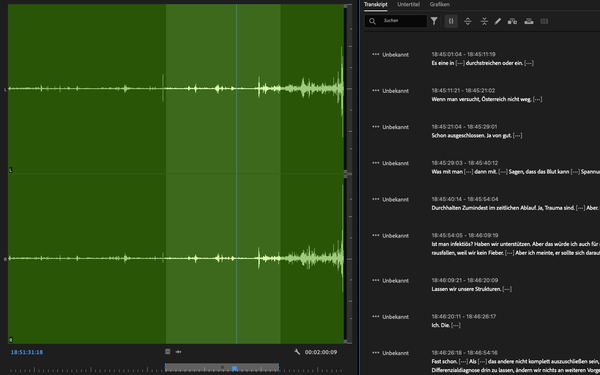600x375 pixels.
Task: Click the export transcript icon
Action: click(529, 21)
